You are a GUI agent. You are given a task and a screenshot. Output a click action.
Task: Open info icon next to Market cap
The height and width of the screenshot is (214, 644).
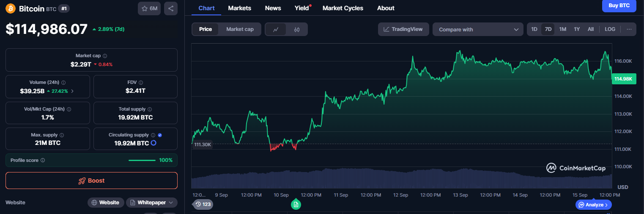(105, 56)
